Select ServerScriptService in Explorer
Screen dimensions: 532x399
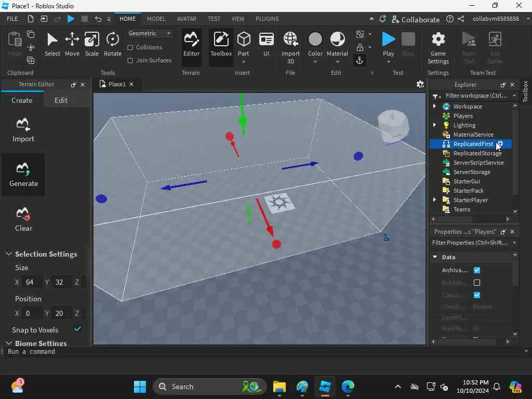coord(478,163)
